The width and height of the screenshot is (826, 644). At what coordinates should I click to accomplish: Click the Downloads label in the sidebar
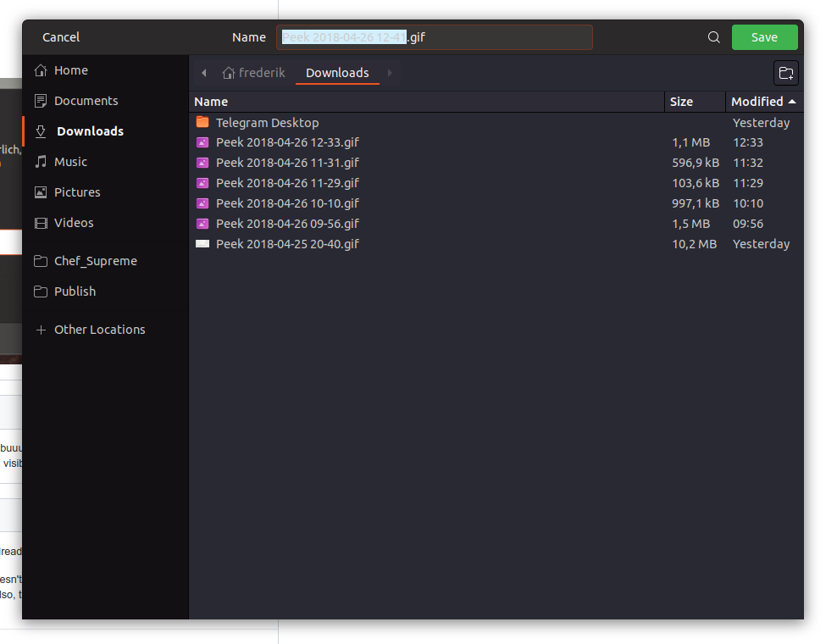[90, 131]
